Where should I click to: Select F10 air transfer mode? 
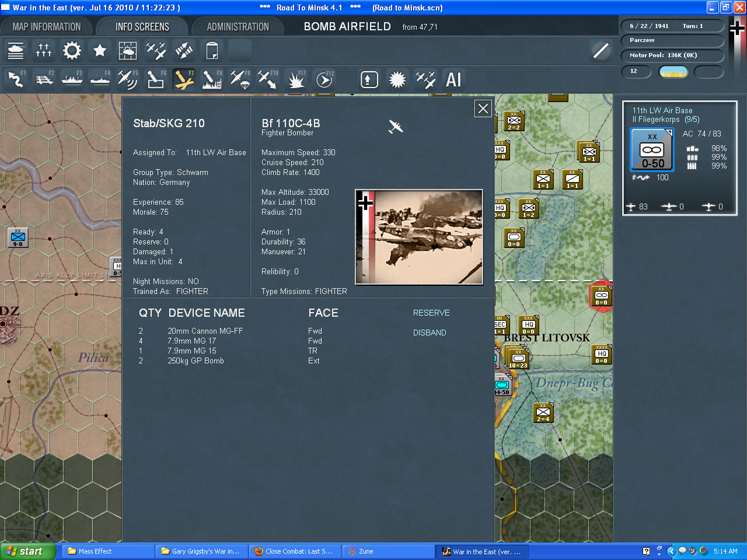click(x=268, y=79)
